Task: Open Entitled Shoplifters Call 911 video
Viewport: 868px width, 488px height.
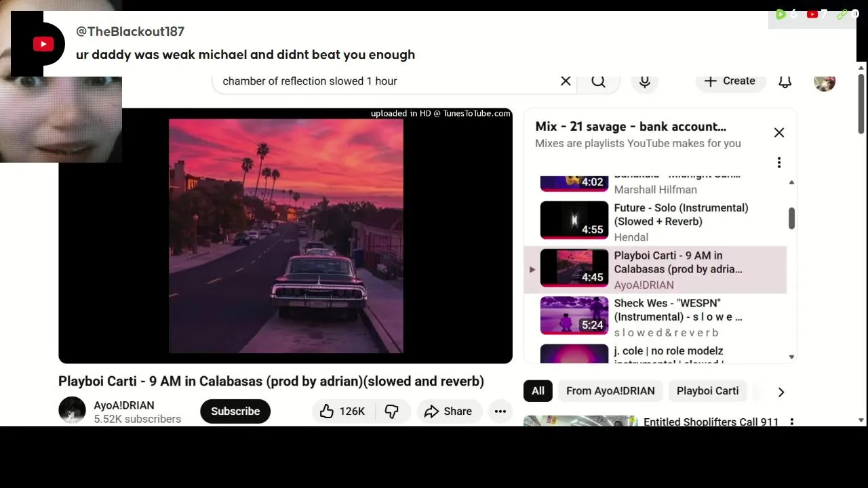Action: coord(711,422)
